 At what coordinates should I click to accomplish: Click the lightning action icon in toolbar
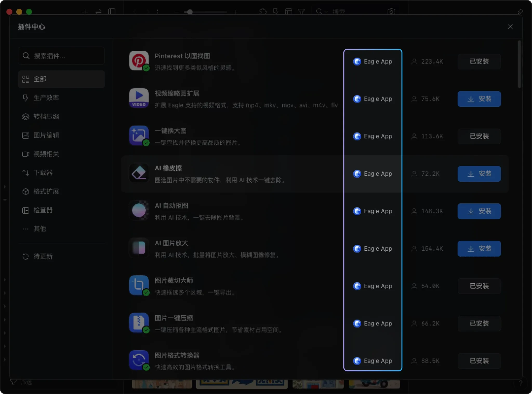(x=276, y=12)
